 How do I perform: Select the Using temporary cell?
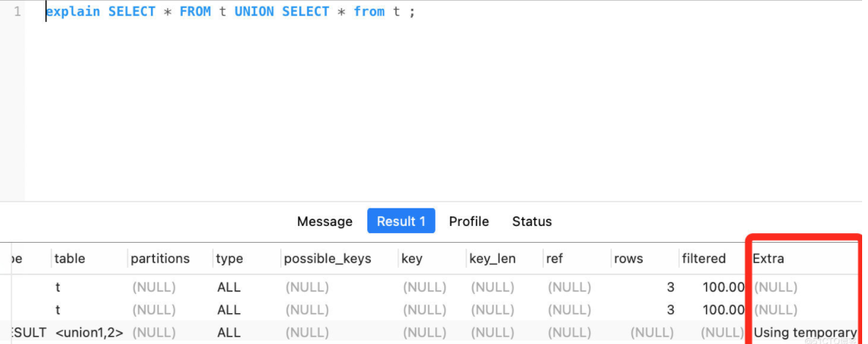point(805,333)
